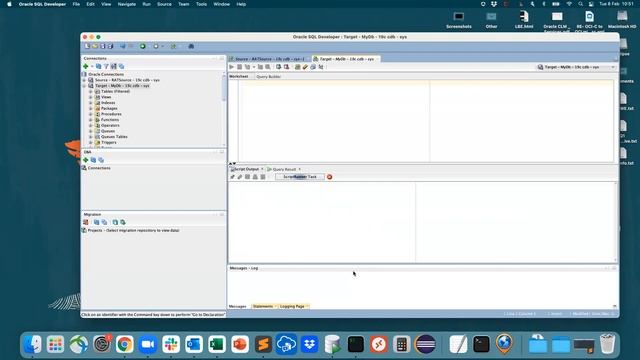Click the Commit icon in worksheet toolbar
The image size is (640, 360).
tap(279, 67)
